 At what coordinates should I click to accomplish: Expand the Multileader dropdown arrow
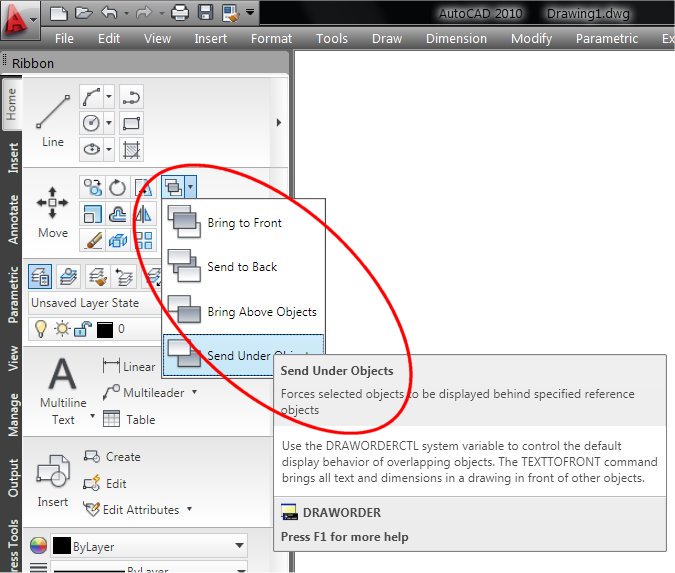[x=195, y=392]
